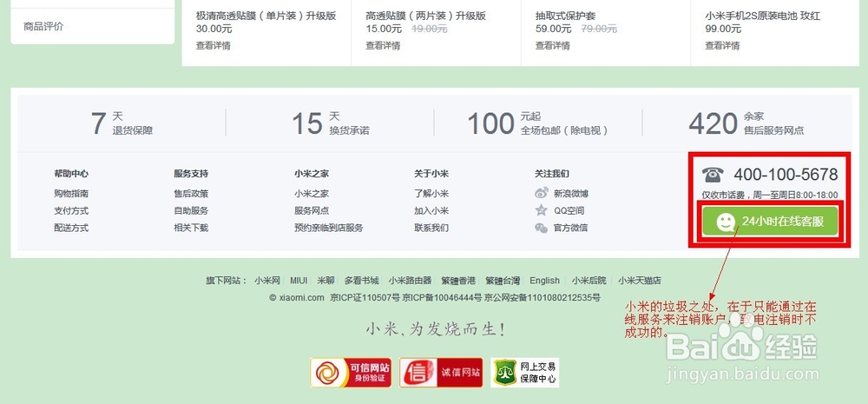Open the 可信网站 身份验证 badge
This screenshot has height=404, width=868.
pos(351,373)
